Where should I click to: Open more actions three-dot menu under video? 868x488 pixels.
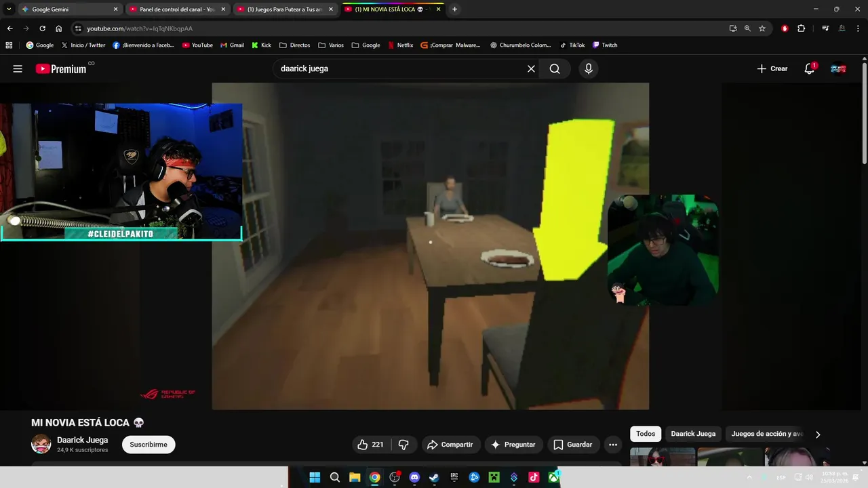point(613,445)
